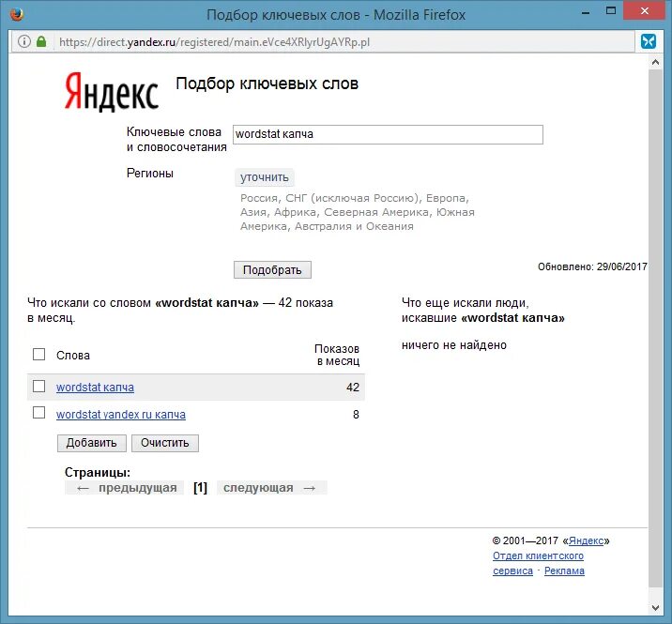The image size is (672, 624).
Task: Open Отдел клиентского сервиса link
Action: pos(538,563)
